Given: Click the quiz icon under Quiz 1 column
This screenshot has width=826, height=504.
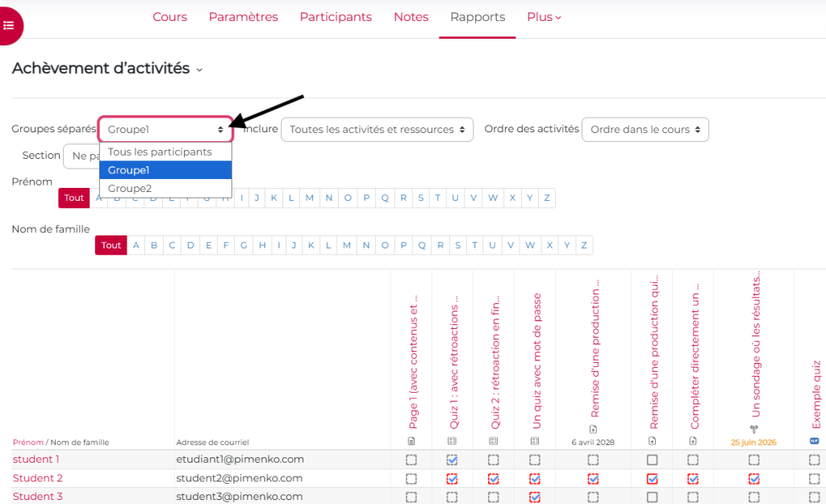Looking at the screenshot, I should (452, 441).
